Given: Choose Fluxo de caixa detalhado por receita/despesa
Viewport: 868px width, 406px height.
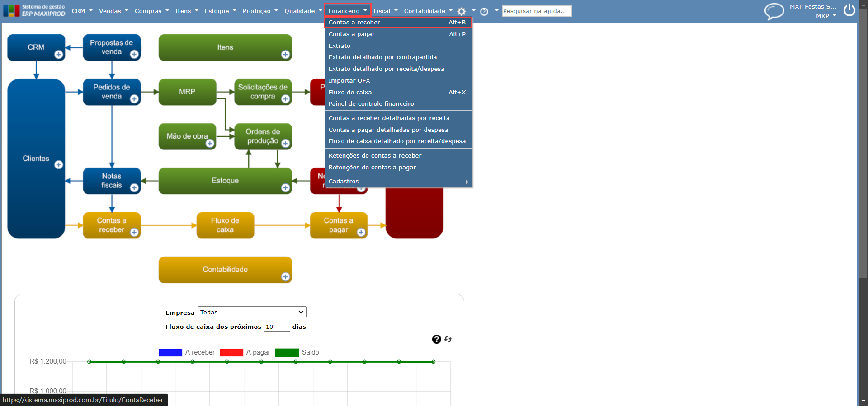Looking at the screenshot, I should (x=398, y=141).
